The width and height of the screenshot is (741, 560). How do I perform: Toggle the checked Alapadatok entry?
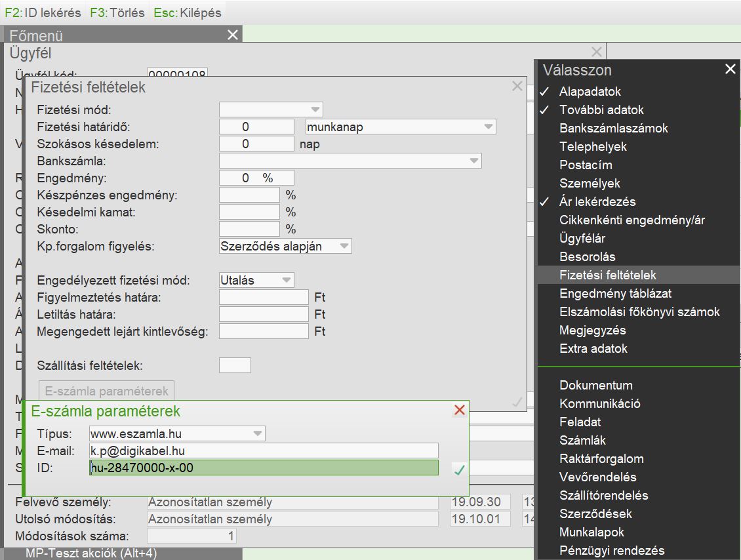590,92
